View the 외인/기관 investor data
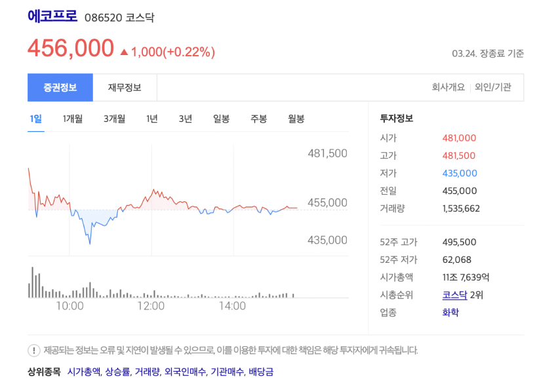 pyautogui.click(x=494, y=88)
